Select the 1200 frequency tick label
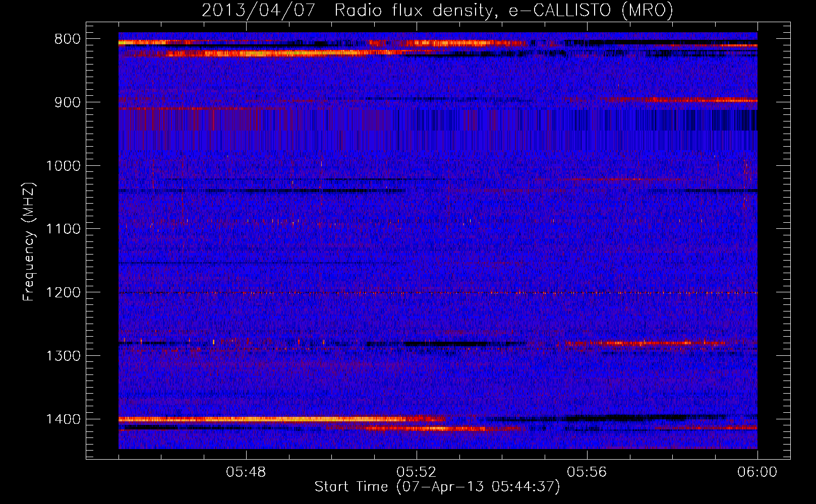816x504 pixels. 63,293
